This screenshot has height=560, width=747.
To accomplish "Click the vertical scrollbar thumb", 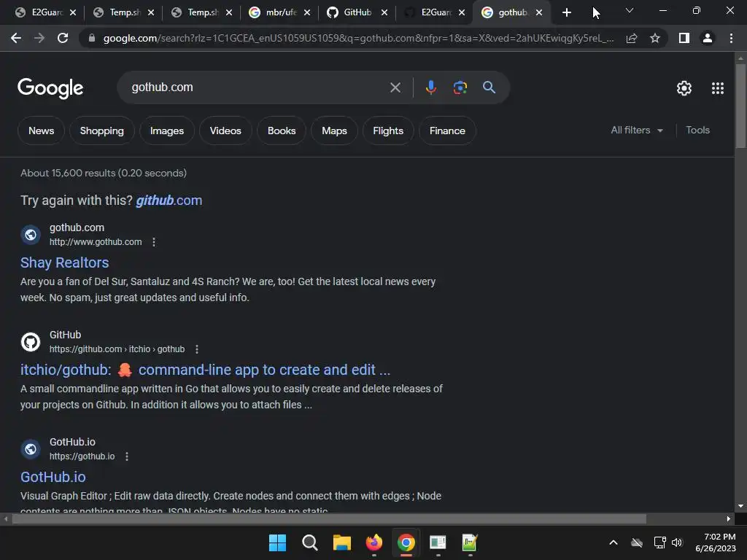I will 740,106.
